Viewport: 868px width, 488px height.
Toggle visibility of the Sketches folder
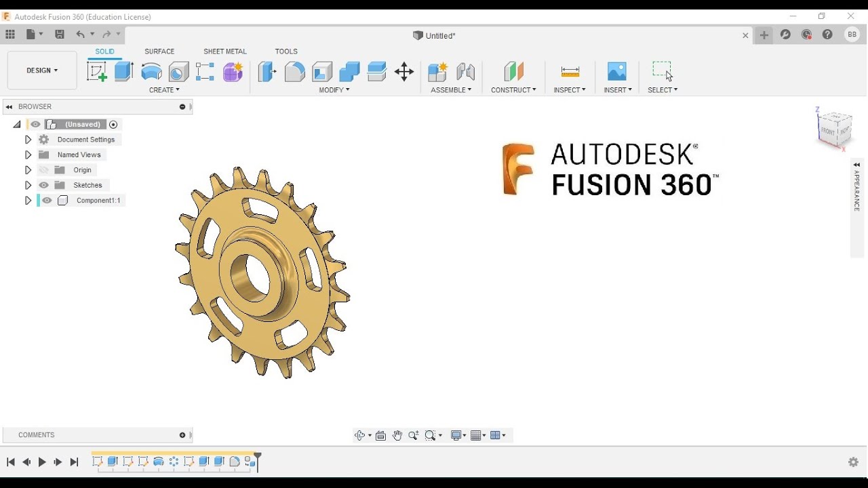click(x=44, y=185)
